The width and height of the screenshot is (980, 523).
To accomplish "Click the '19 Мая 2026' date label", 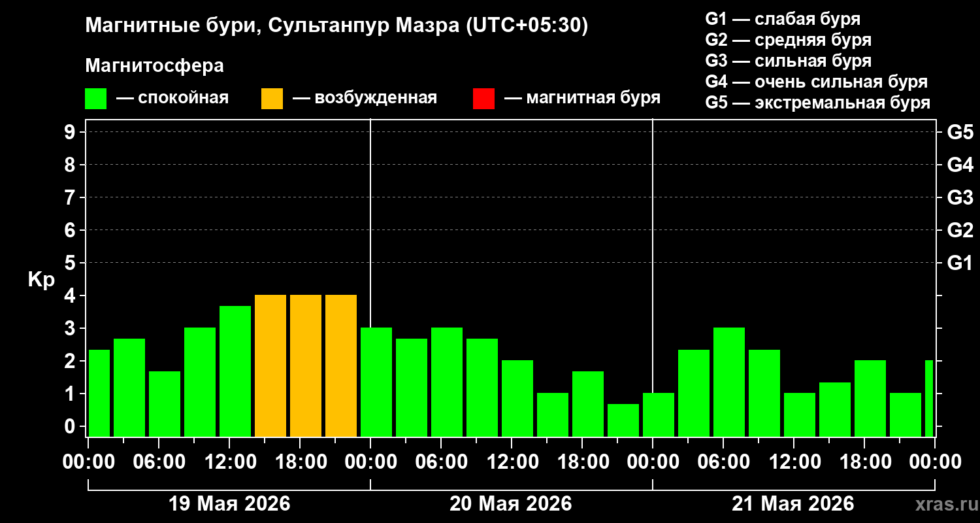I will click(229, 503).
